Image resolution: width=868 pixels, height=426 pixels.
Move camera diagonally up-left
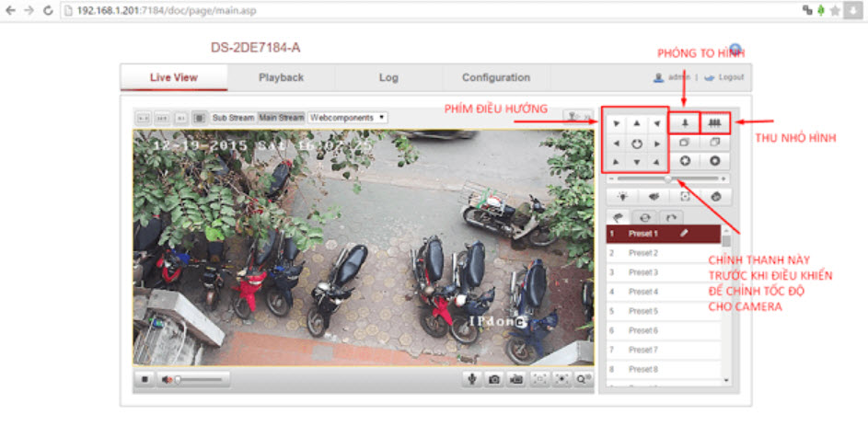[617, 124]
